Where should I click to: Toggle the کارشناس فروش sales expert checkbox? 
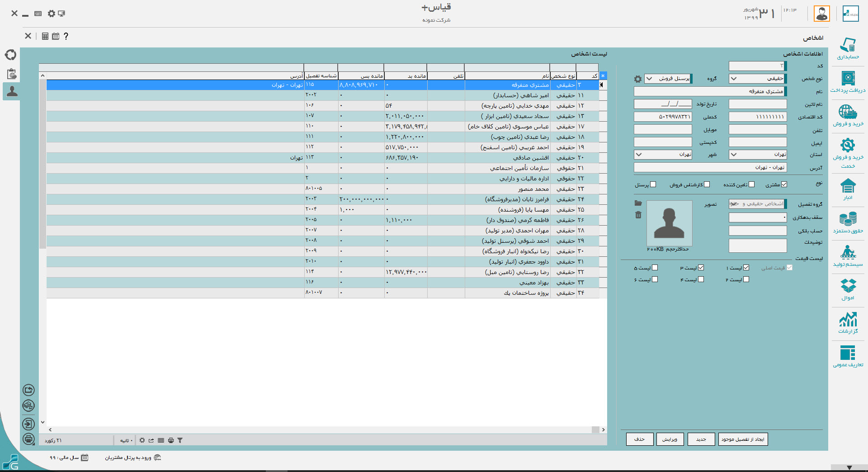point(707,184)
